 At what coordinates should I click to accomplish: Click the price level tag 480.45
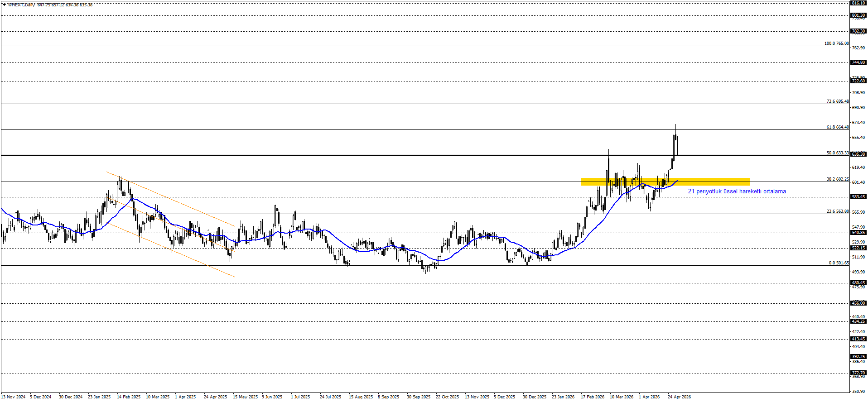pyautogui.click(x=858, y=283)
